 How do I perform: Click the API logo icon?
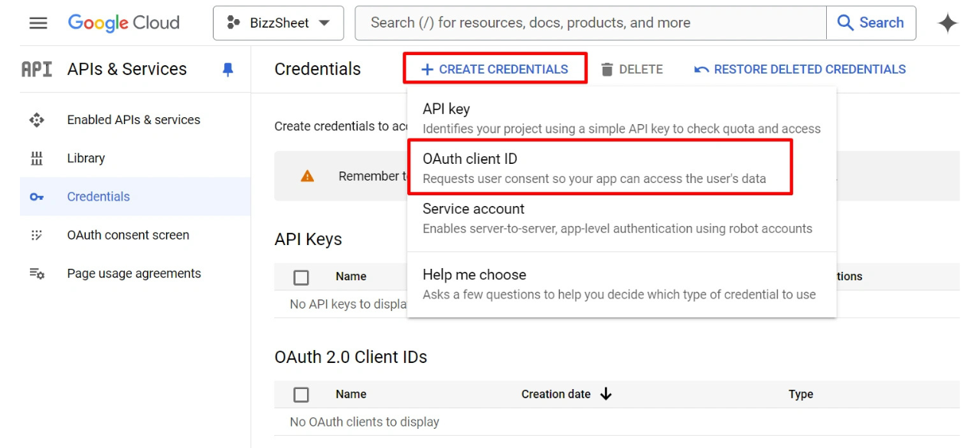click(x=37, y=69)
